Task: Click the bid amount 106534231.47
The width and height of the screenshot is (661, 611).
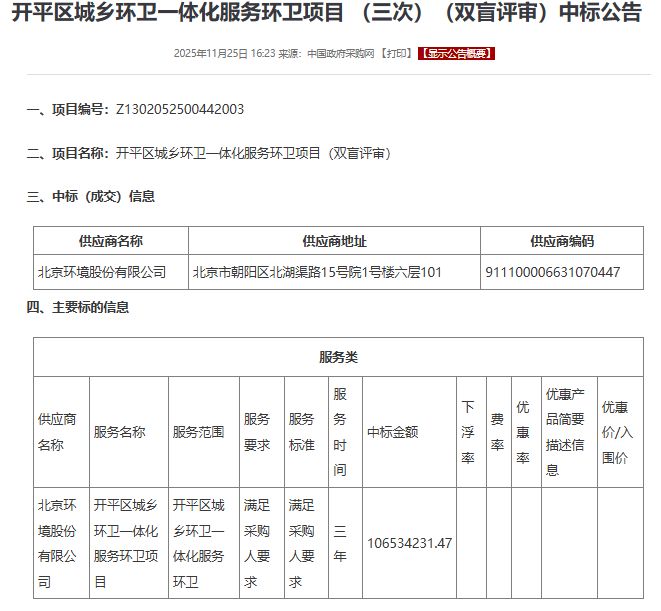Action: point(409,543)
